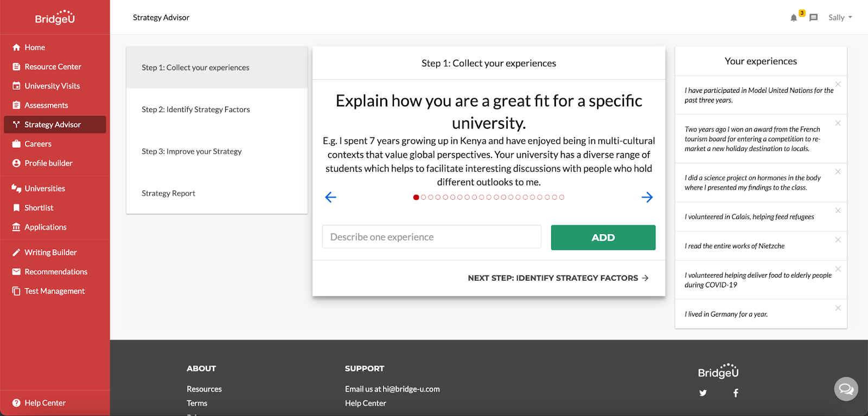This screenshot has height=416, width=868.
Task: Click the next prompt right arrow
Action: [x=647, y=197]
